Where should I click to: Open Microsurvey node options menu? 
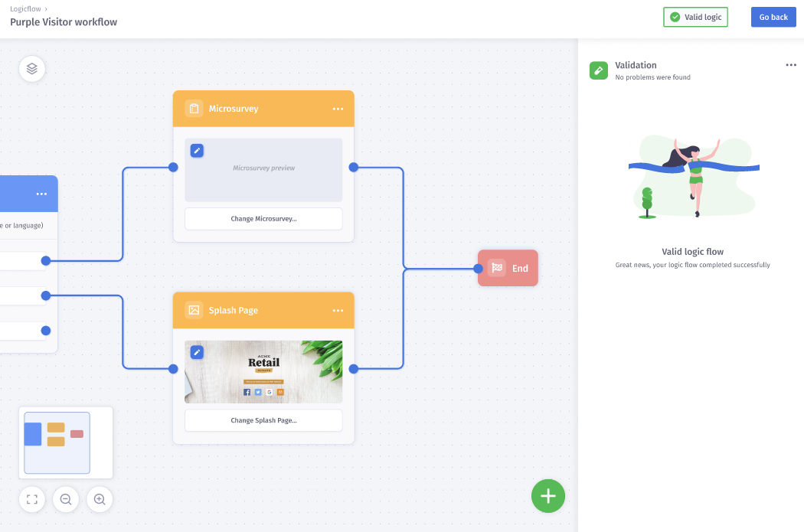pyautogui.click(x=338, y=109)
